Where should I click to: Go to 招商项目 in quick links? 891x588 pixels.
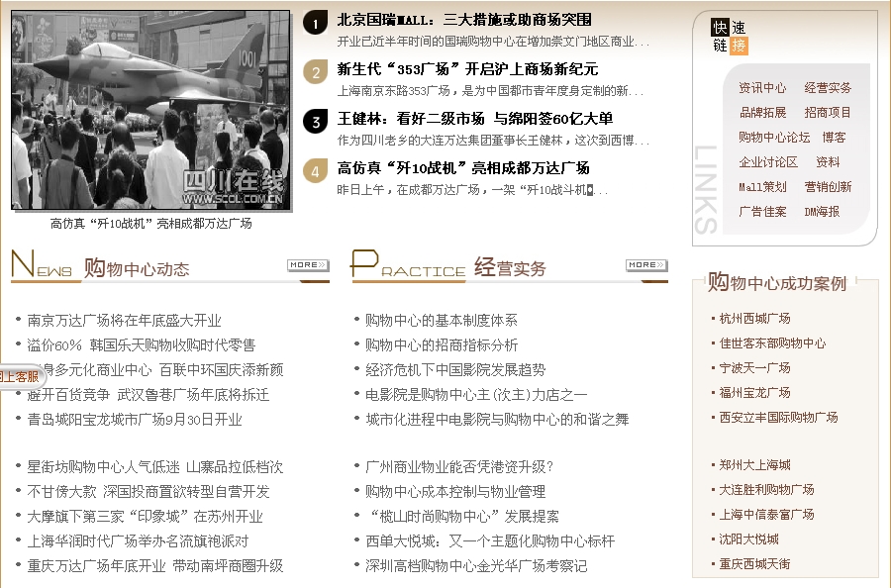(828, 113)
